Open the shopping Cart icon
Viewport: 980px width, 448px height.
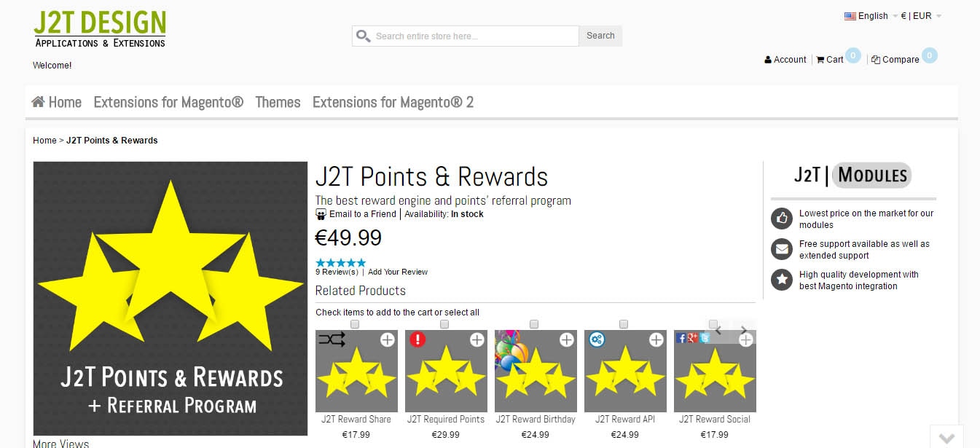[820, 60]
